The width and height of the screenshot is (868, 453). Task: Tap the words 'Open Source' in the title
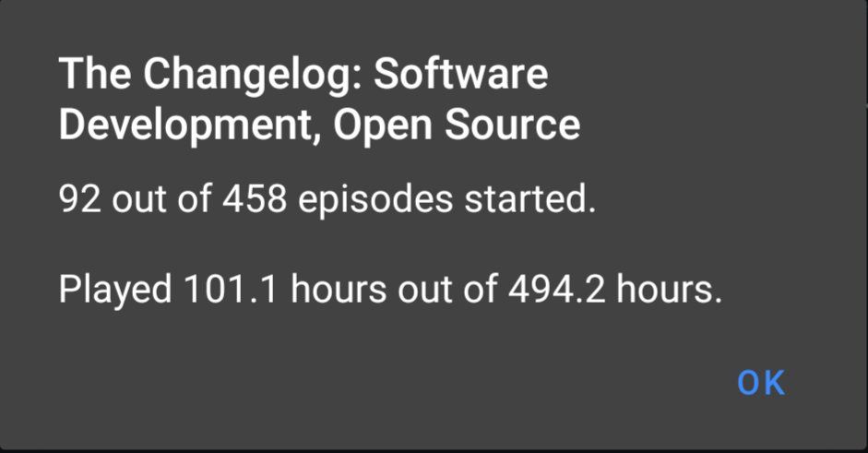click(x=457, y=125)
